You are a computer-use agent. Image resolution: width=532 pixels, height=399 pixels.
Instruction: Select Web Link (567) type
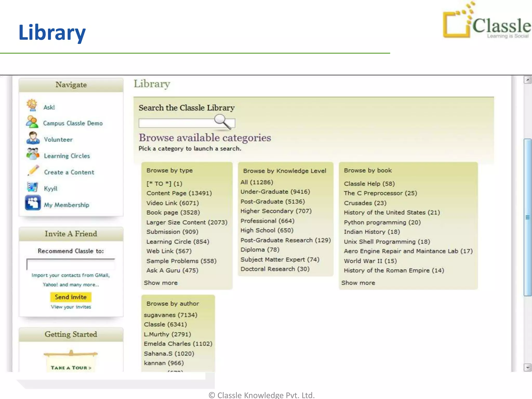169,251
